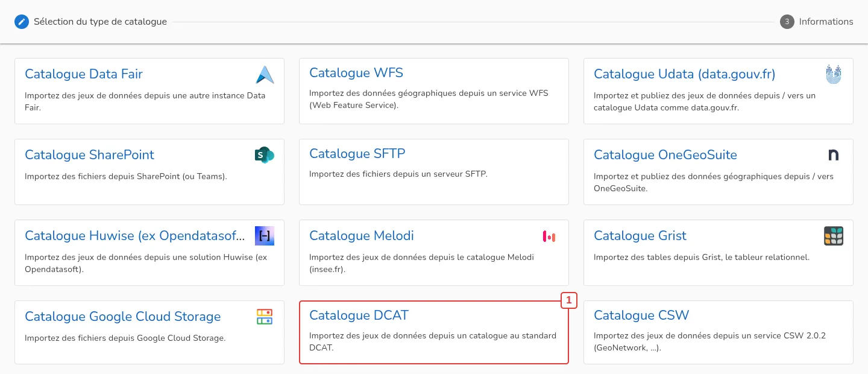
Task: Pick the Catalogue CSW title
Action: pyautogui.click(x=641, y=315)
